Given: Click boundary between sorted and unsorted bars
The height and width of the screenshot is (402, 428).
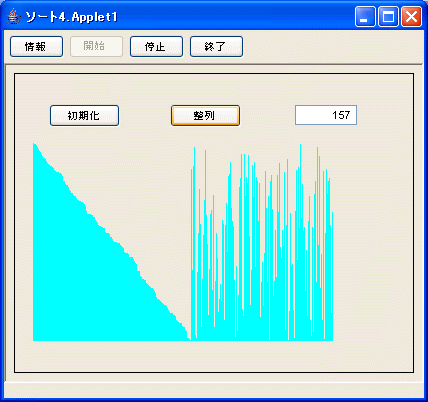Looking at the screenshot, I should coord(191,337).
